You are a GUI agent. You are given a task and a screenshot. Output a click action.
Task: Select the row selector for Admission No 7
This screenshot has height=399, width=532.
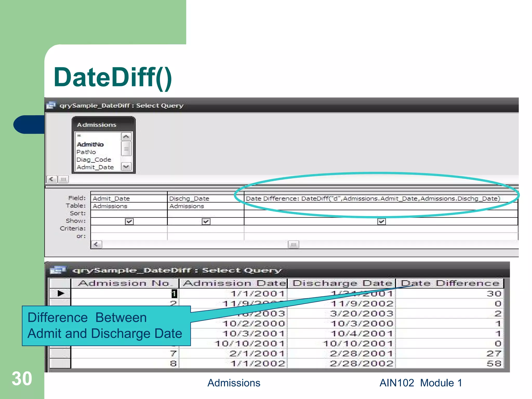coord(60,354)
